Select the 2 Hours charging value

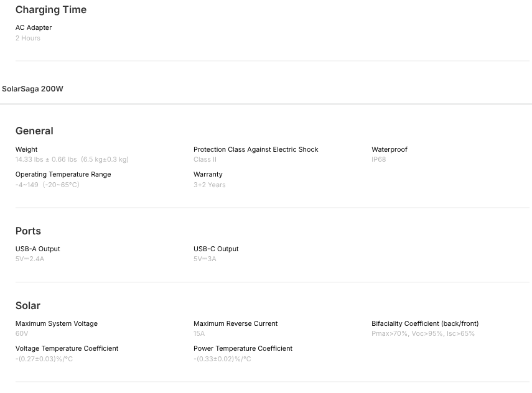(x=28, y=38)
